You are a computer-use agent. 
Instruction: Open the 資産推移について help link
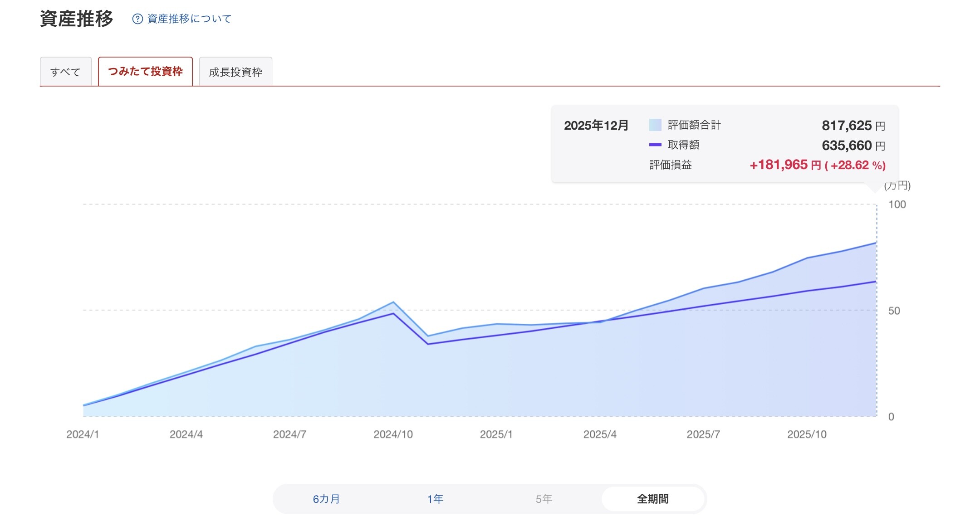(x=189, y=19)
